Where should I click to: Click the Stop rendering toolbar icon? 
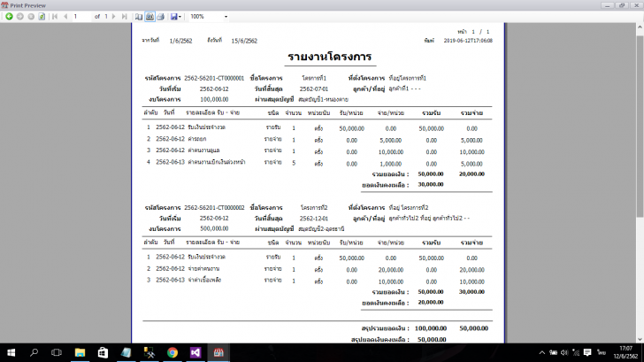click(x=31, y=17)
